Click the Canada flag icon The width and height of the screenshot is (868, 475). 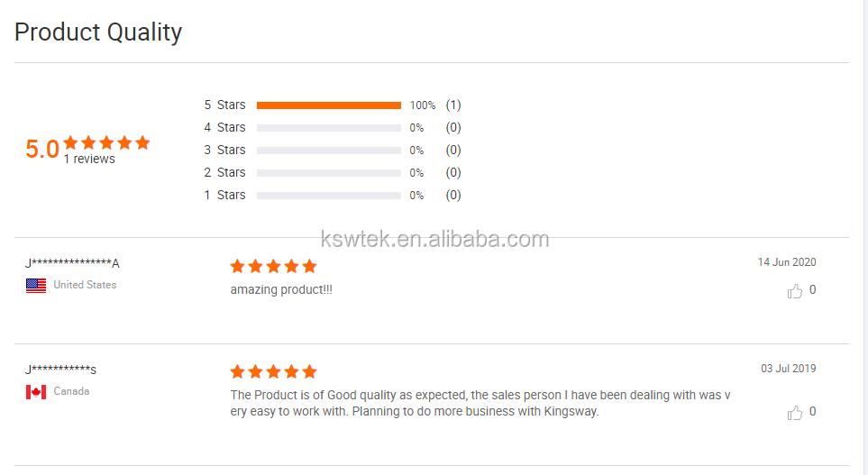coord(36,392)
